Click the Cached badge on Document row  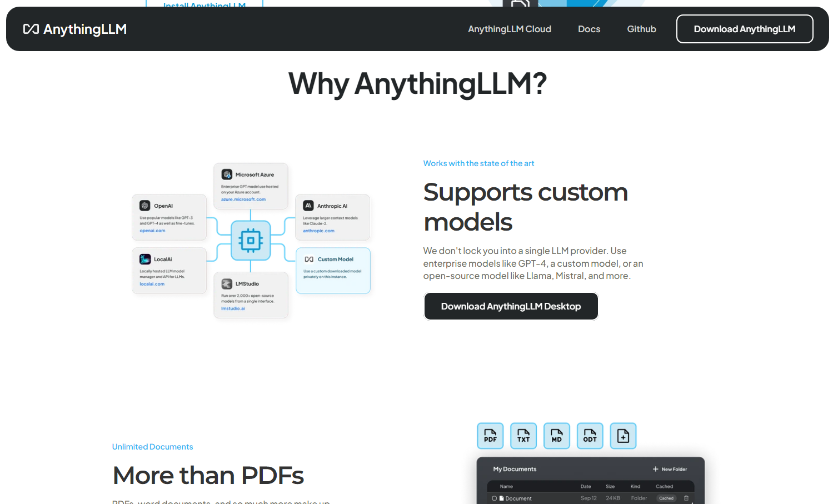pos(666,498)
